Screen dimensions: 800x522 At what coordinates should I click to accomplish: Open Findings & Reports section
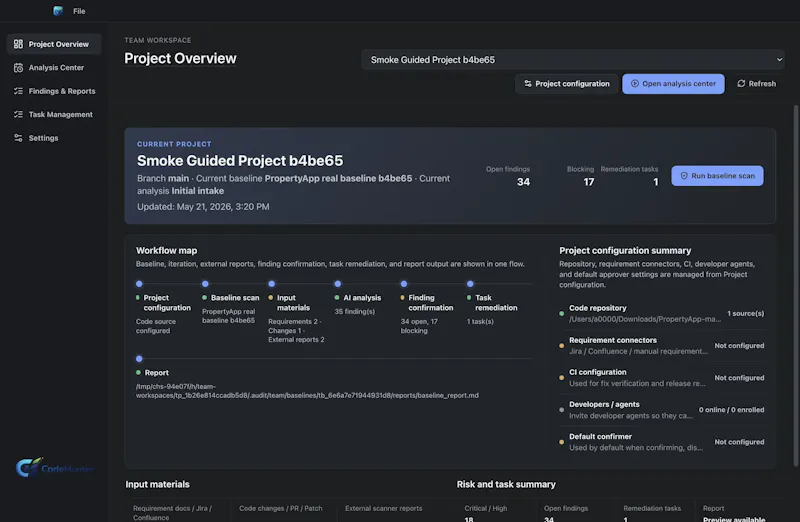(54, 91)
